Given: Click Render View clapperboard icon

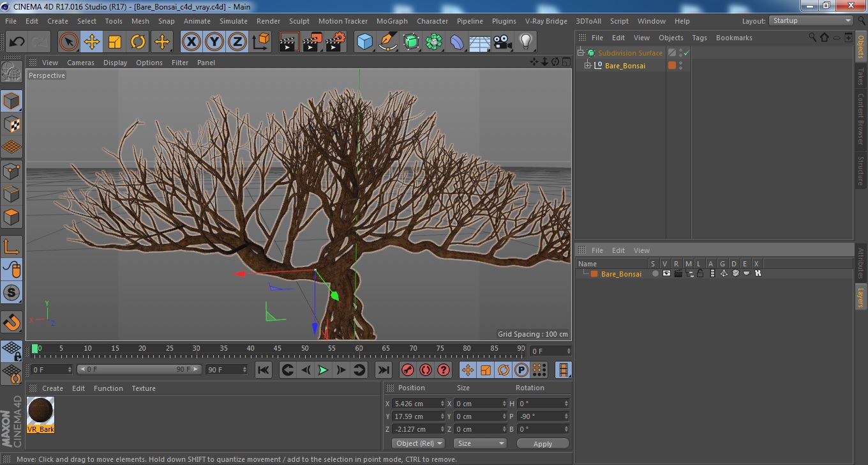Looking at the screenshot, I should click(290, 42).
